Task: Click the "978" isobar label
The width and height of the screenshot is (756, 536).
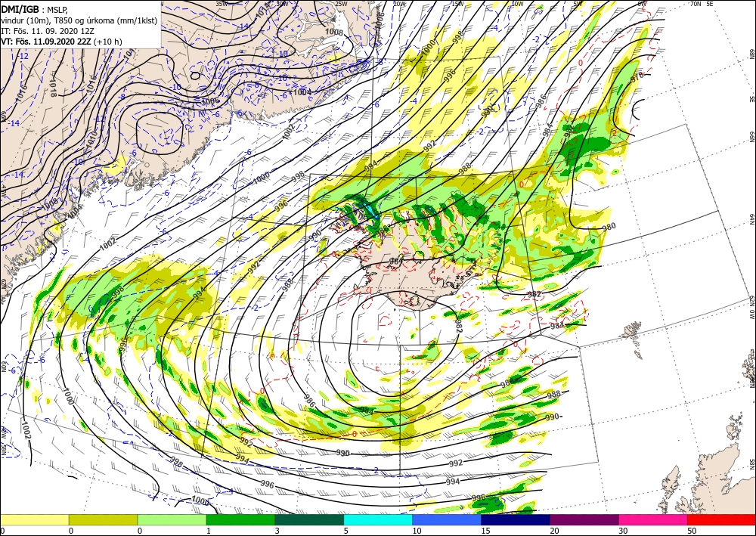Action: pos(637,76)
